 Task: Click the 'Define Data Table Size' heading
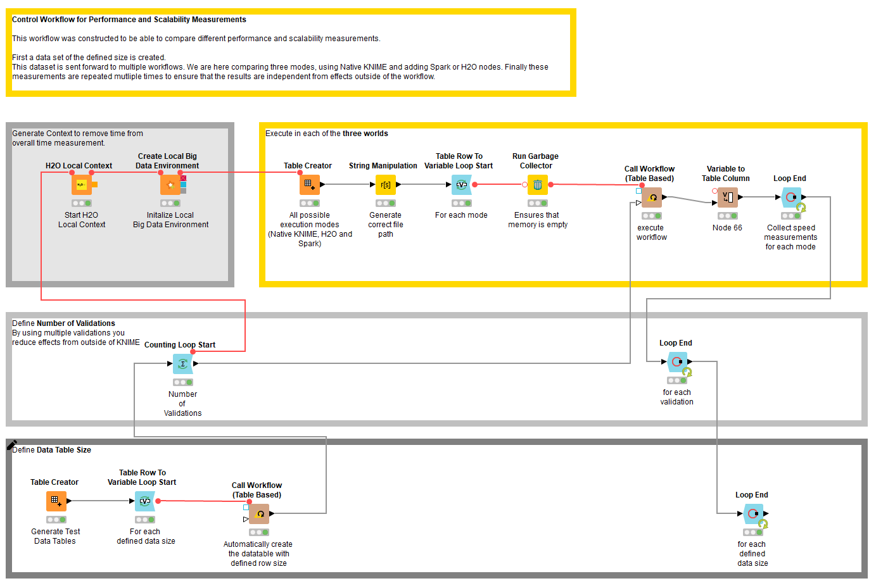tap(51, 450)
